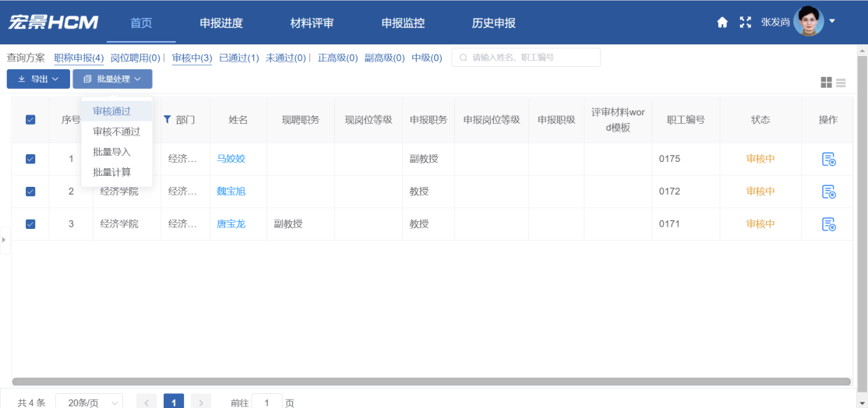Uncheck the checkbox for row 3
This screenshot has width=868, height=408.
point(30,224)
